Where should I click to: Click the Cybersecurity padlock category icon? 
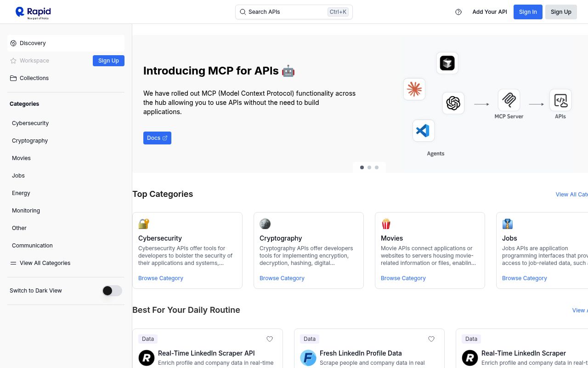pos(144,224)
